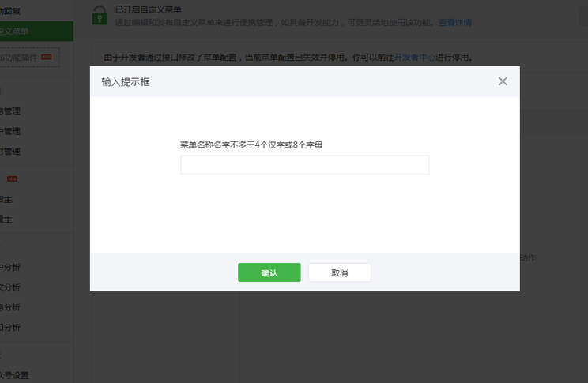Open the 消息分析 sidebar entry

10,307
